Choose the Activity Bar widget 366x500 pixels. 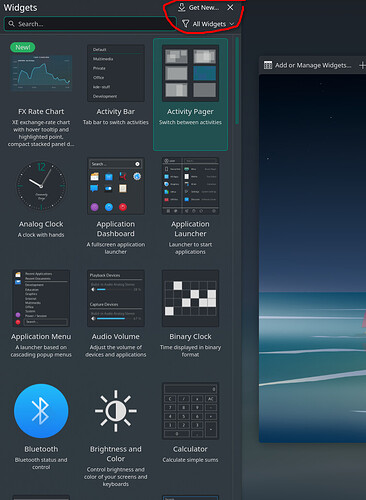point(116,94)
